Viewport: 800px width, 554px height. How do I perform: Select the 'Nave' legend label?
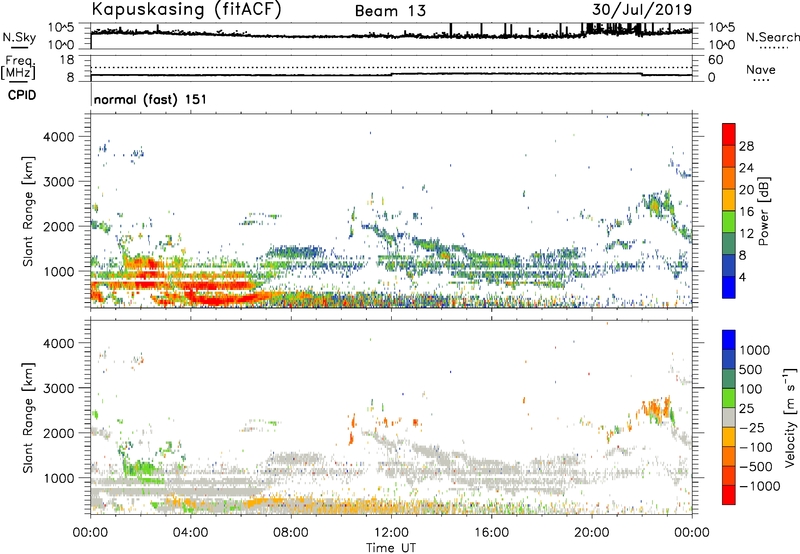point(761,69)
